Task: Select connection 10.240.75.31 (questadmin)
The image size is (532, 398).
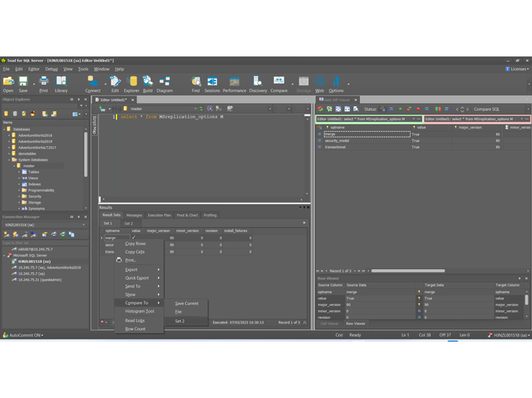Action: click(x=40, y=280)
